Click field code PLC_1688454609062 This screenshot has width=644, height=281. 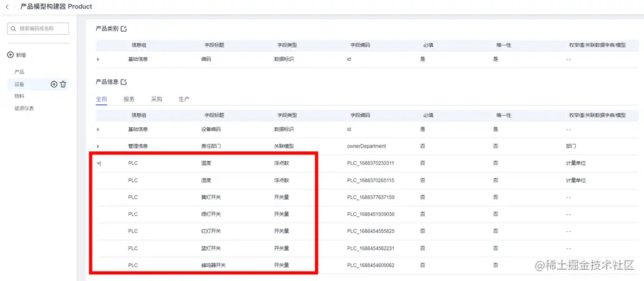[371, 265]
